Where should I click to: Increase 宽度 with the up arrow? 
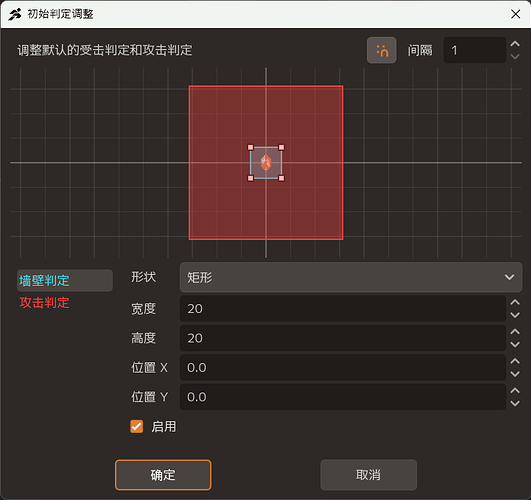[515, 302]
